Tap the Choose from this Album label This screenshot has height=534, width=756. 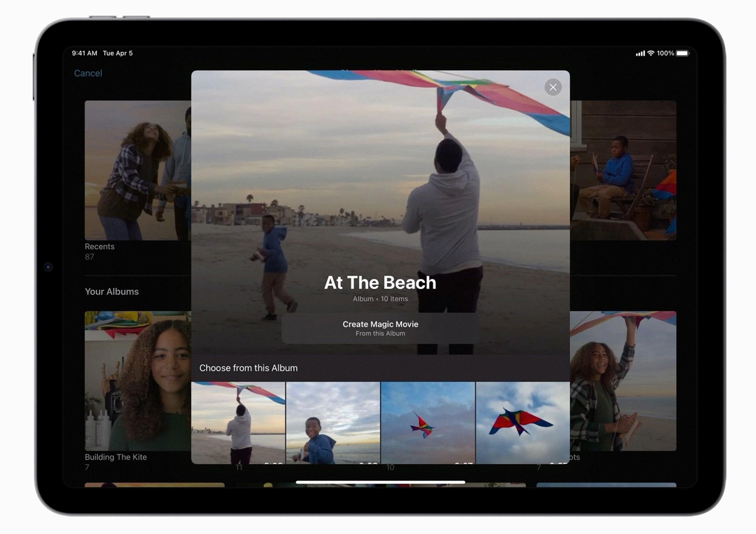[248, 368]
